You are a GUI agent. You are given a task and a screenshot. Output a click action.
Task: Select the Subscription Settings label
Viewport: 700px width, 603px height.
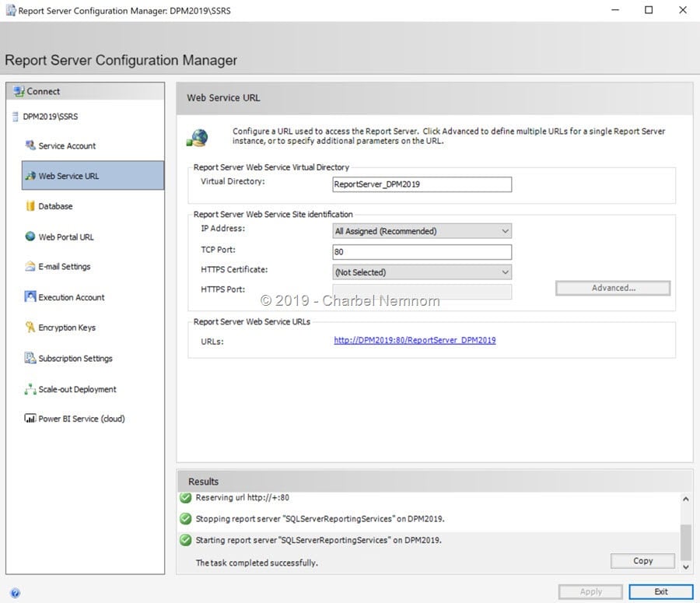[75, 359]
